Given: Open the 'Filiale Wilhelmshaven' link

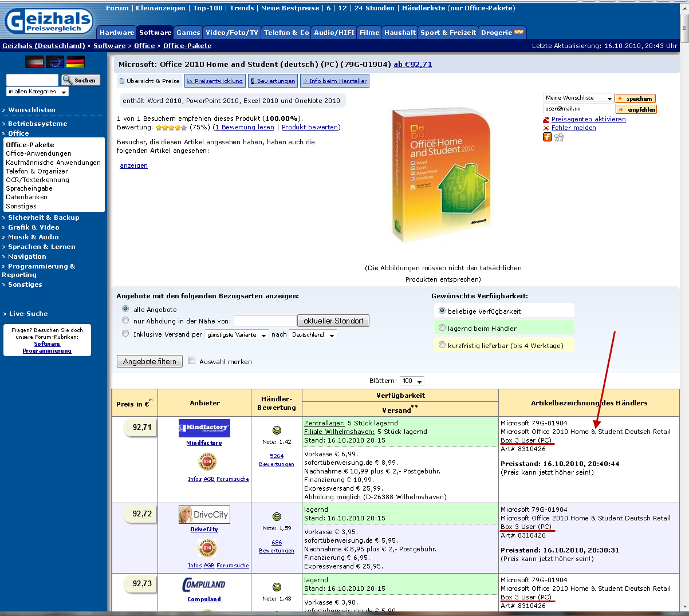Looking at the screenshot, I should 339,432.
